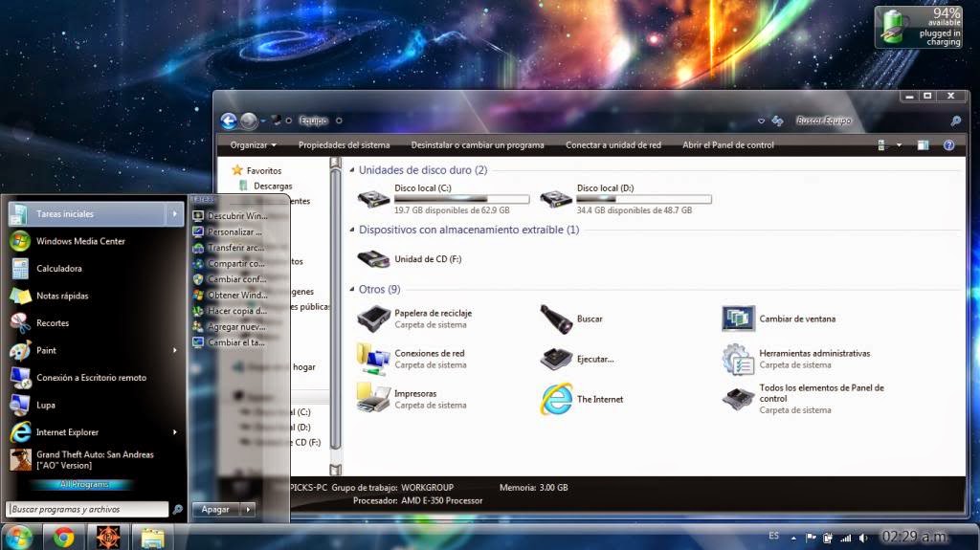Focus the Buscar programas y archivos field
980x550 pixels.
tap(87, 510)
